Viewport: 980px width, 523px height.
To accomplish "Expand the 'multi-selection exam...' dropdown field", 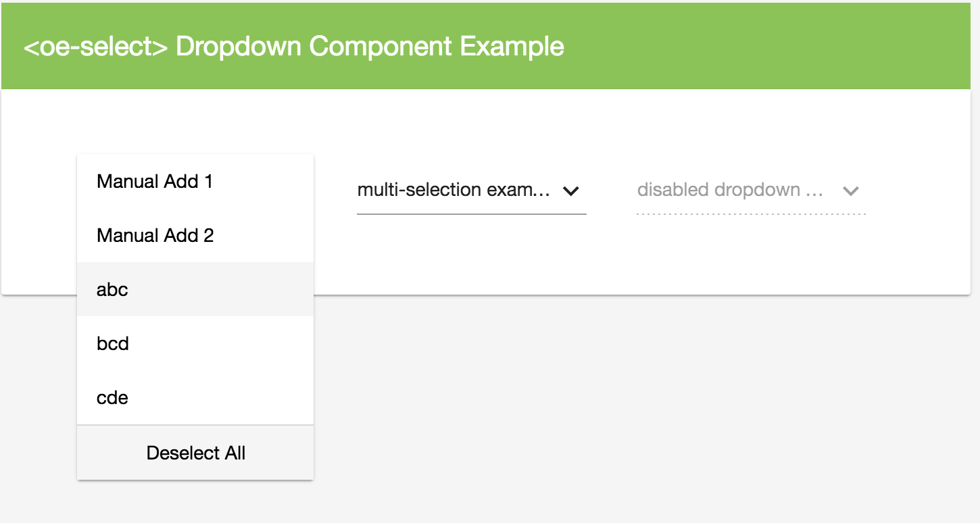I will [x=471, y=191].
